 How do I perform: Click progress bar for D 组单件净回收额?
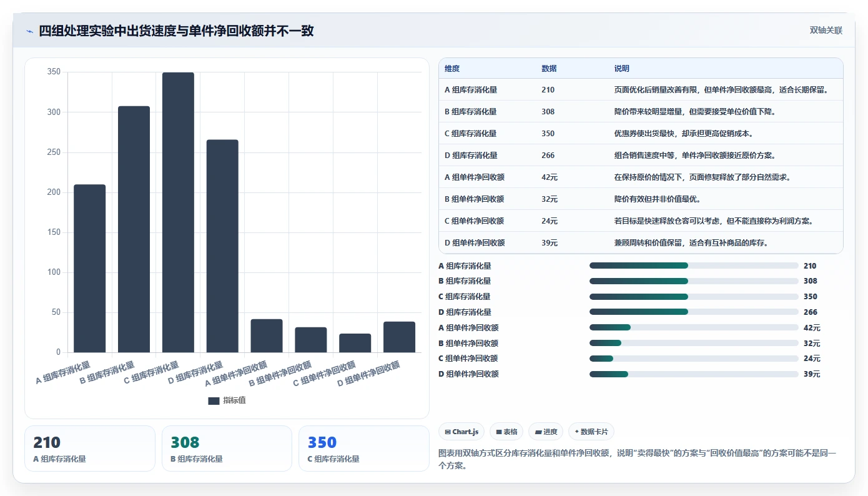tap(694, 374)
